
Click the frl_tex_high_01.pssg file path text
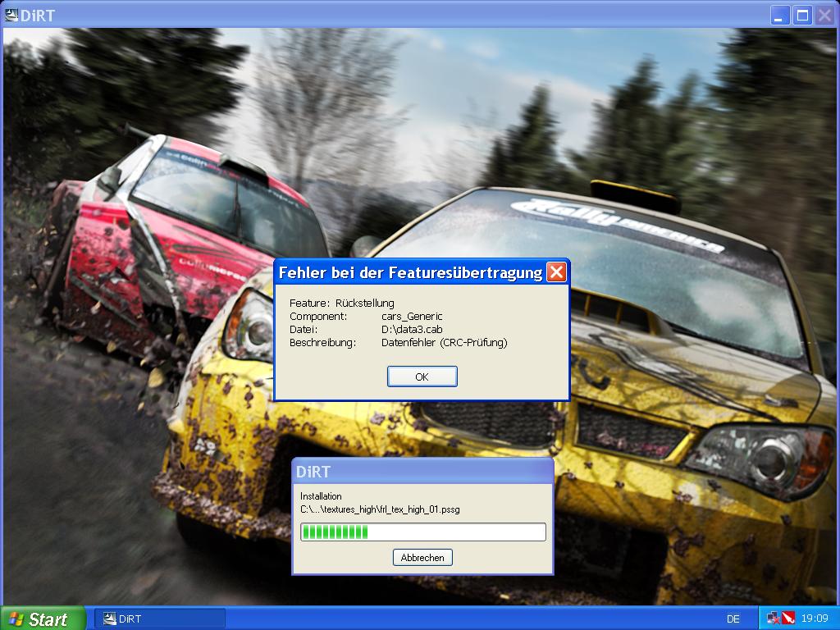380,509
